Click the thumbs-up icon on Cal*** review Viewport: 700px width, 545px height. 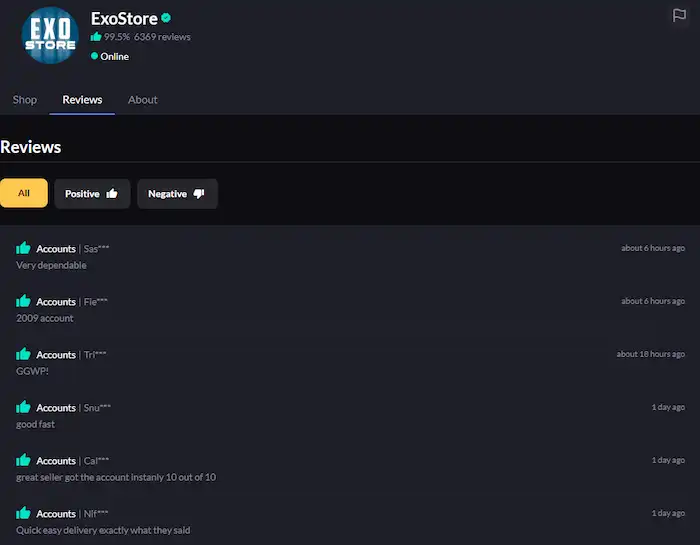[23, 460]
